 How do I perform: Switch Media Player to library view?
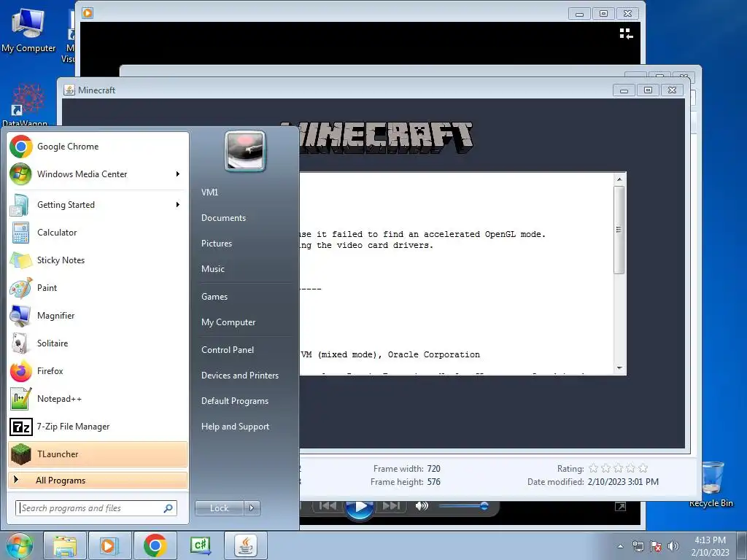pyautogui.click(x=626, y=34)
